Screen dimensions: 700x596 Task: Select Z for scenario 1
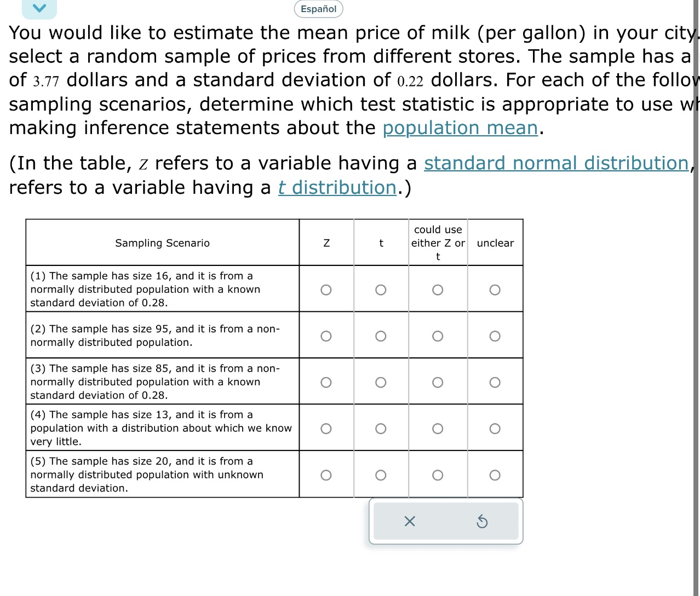(326, 290)
